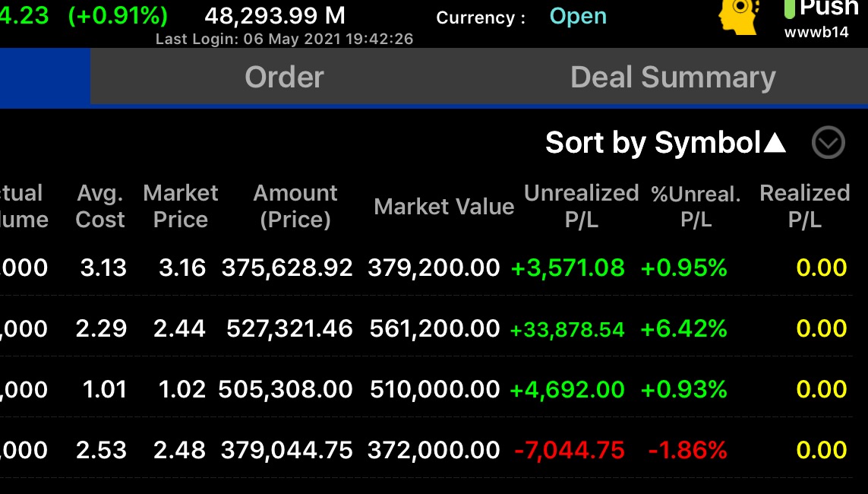
Task: Select the blue highlighted active tab
Action: coord(44,77)
